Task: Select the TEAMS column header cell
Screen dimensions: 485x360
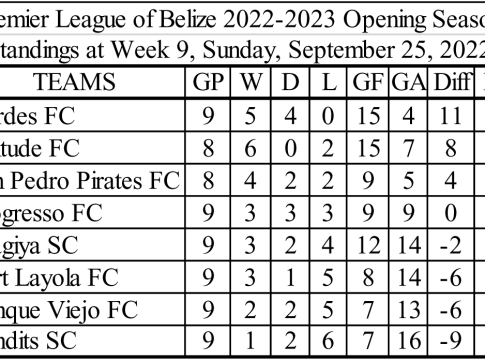Action: pos(92,82)
